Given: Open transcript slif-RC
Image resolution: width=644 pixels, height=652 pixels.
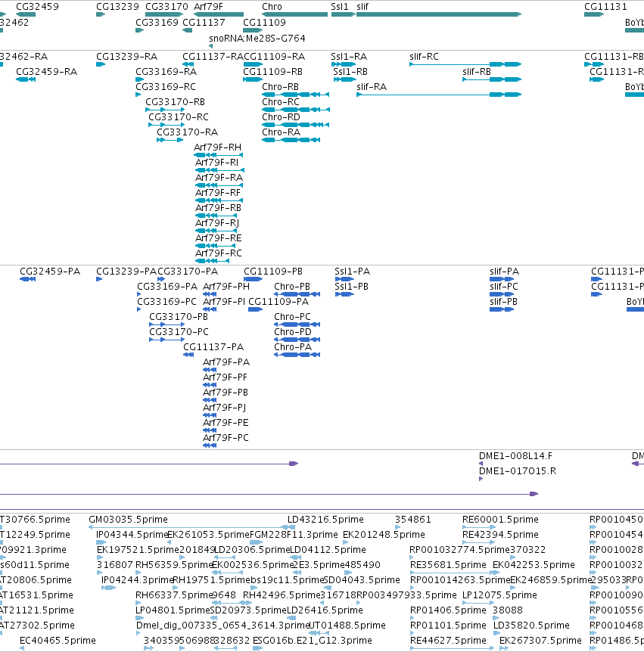Looking at the screenshot, I should click(x=424, y=57).
